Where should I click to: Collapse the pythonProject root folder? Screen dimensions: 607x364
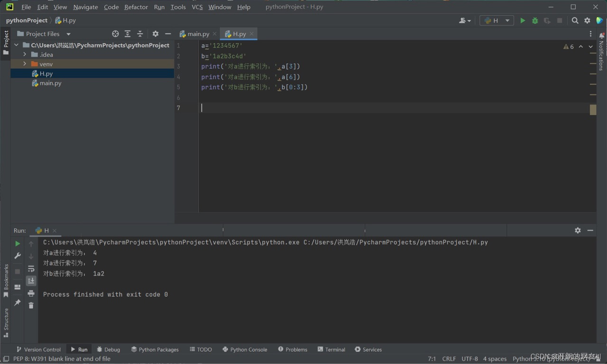pos(17,45)
